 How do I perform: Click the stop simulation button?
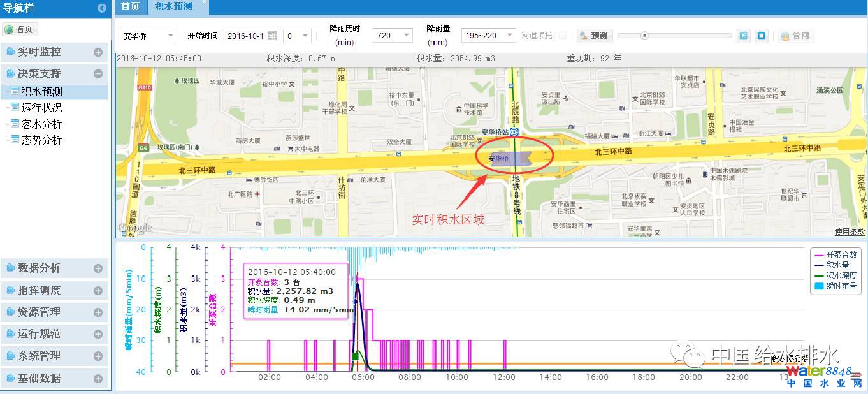(x=761, y=36)
